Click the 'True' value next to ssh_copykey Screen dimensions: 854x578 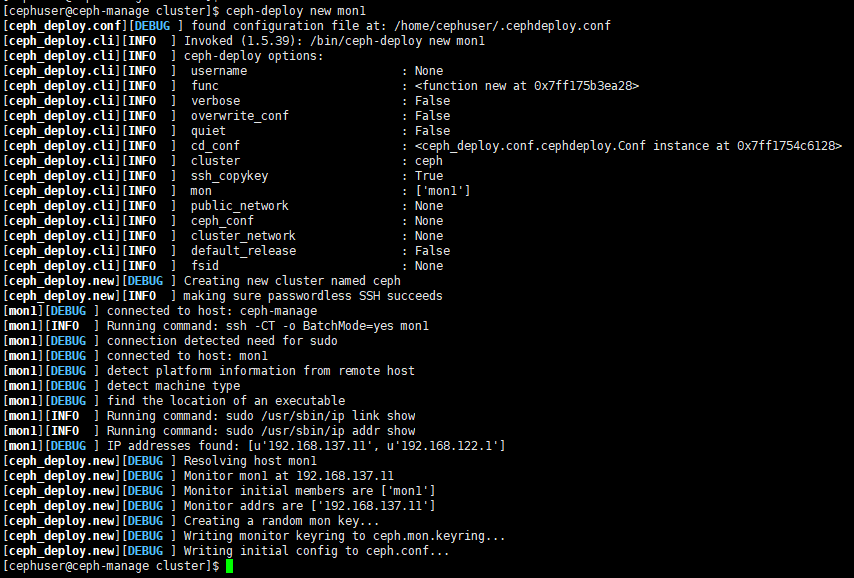pos(429,176)
